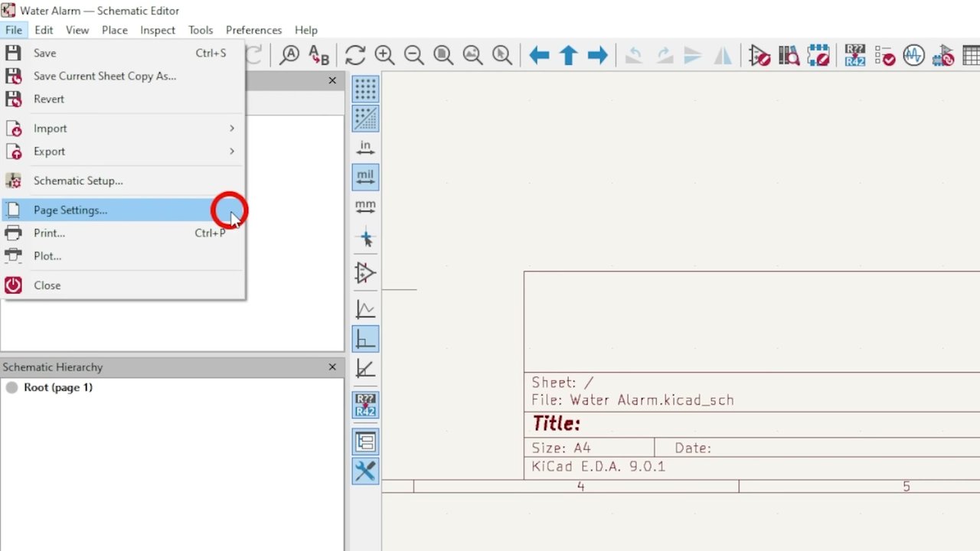The image size is (980, 551).
Task: Open the Symbol Library Browser
Action: (x=789, y=55)
